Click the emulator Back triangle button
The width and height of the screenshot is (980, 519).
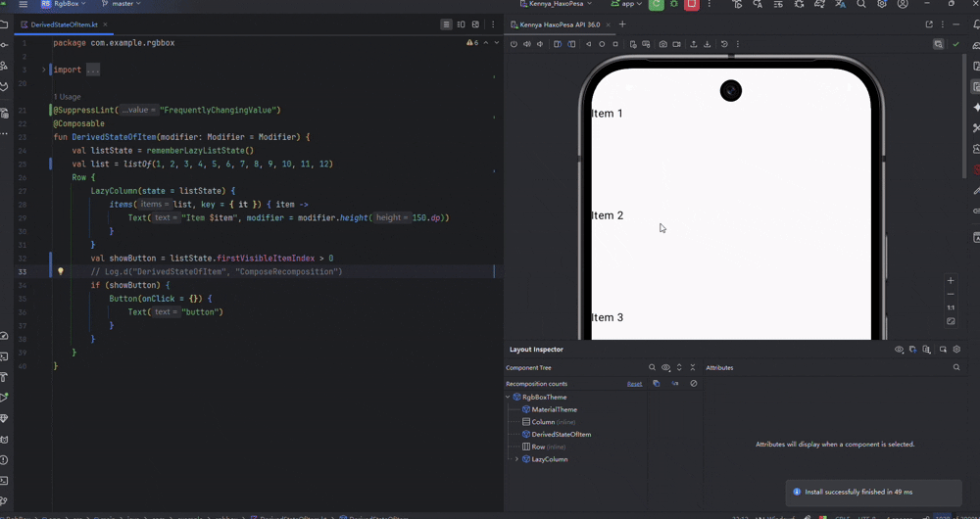tap(588, 44)
